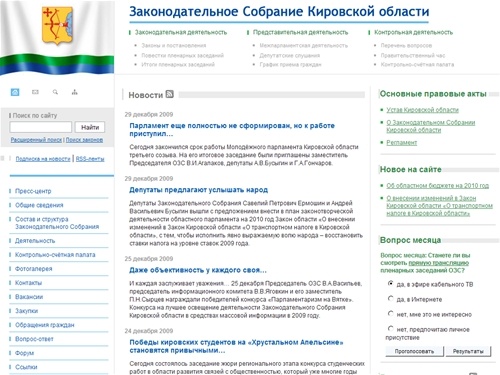Screen dimensions: 500x375
Task: Open 'Депутаты предлагают услышать народ' news
Action: (x=198, y=190)
